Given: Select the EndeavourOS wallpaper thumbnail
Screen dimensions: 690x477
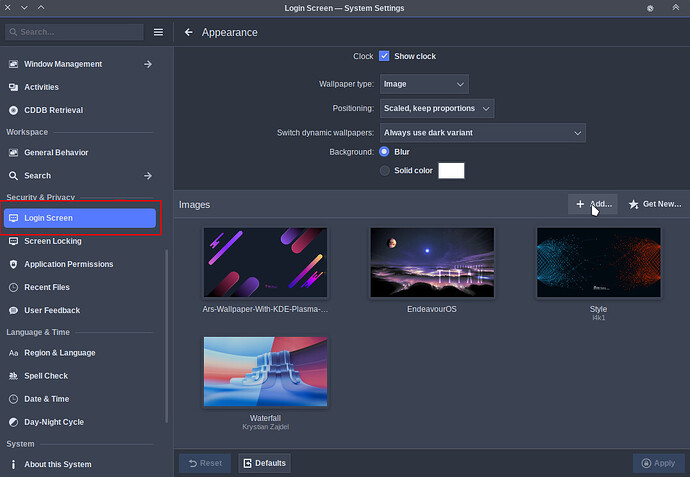Looking at the screenshot, I should tap(432, 262).
